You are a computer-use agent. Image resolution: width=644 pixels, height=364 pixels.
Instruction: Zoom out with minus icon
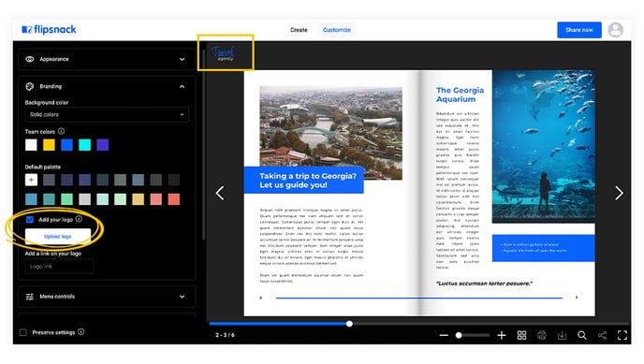(444, 335)
